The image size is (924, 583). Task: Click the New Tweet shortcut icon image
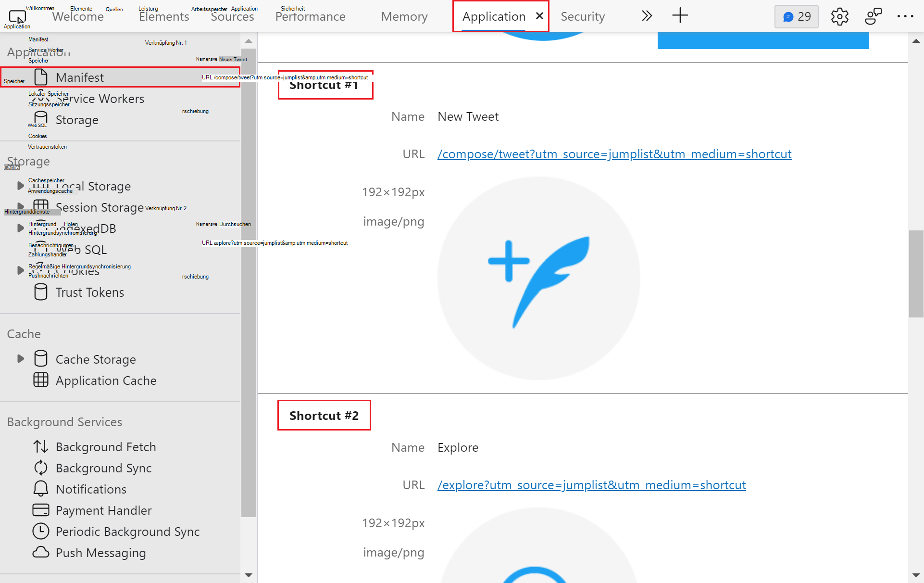tap(539, 278)
